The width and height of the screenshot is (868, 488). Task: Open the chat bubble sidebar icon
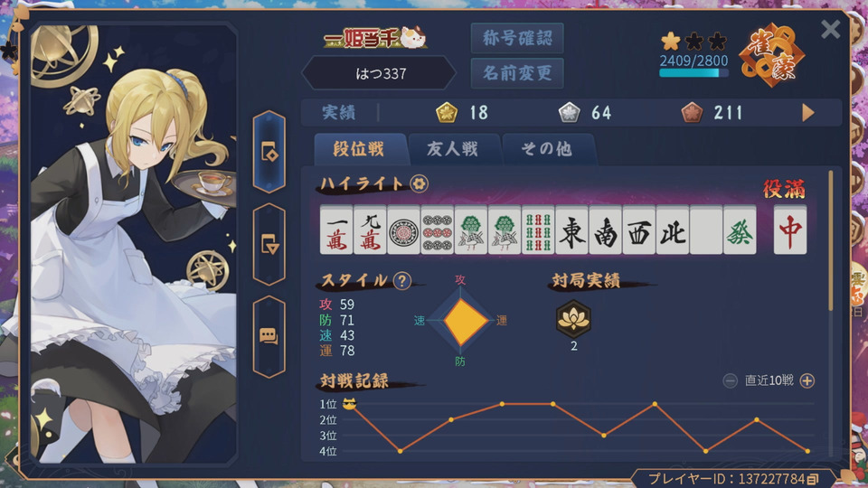[269, 336]
